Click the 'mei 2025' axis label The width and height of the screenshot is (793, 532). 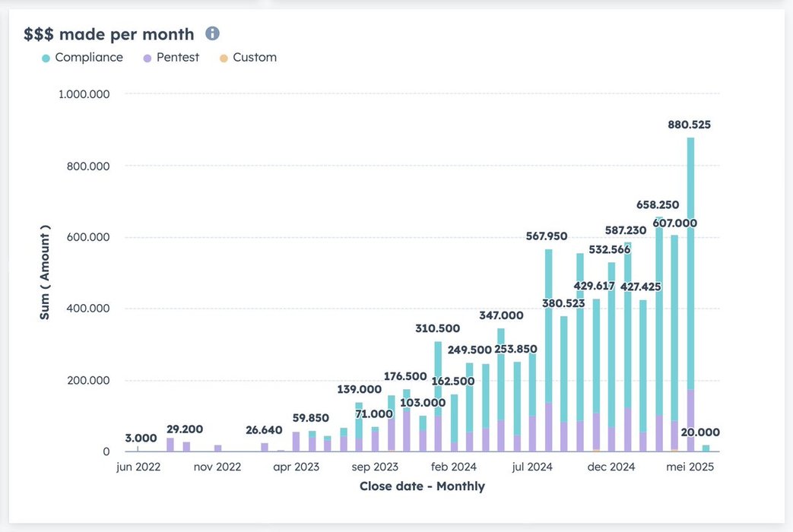point(690,467)
